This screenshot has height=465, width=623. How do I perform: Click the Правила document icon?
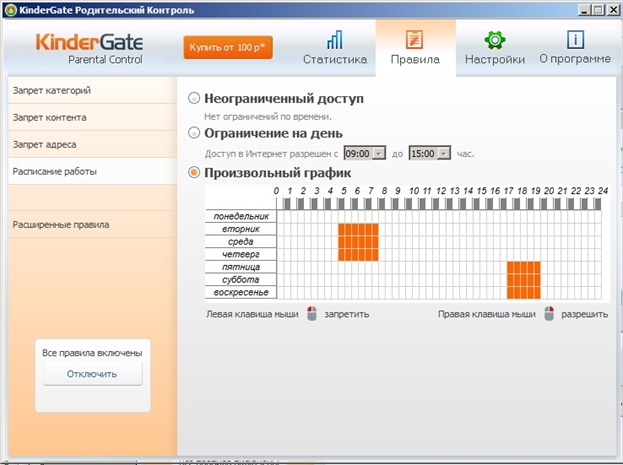414,39
